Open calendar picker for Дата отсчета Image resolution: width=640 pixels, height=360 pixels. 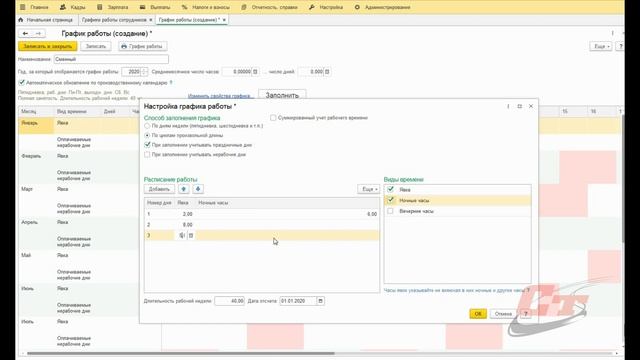click(321, 301)
